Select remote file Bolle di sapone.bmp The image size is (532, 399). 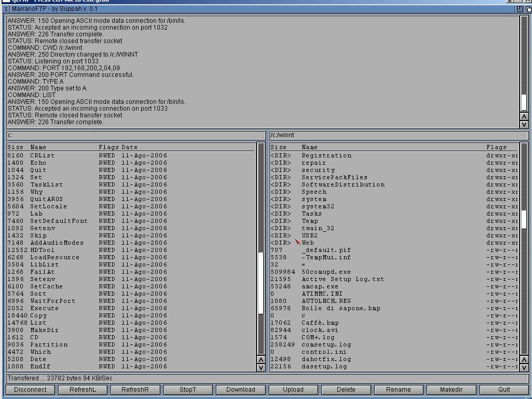(x=394, y=308)
